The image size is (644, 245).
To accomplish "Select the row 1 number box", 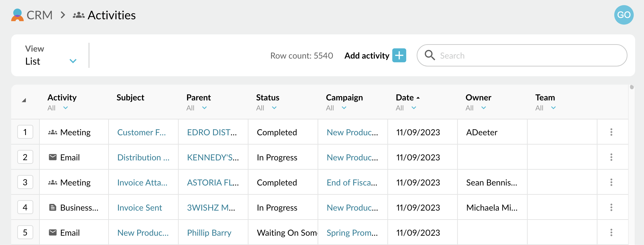I will coord(25,132).
